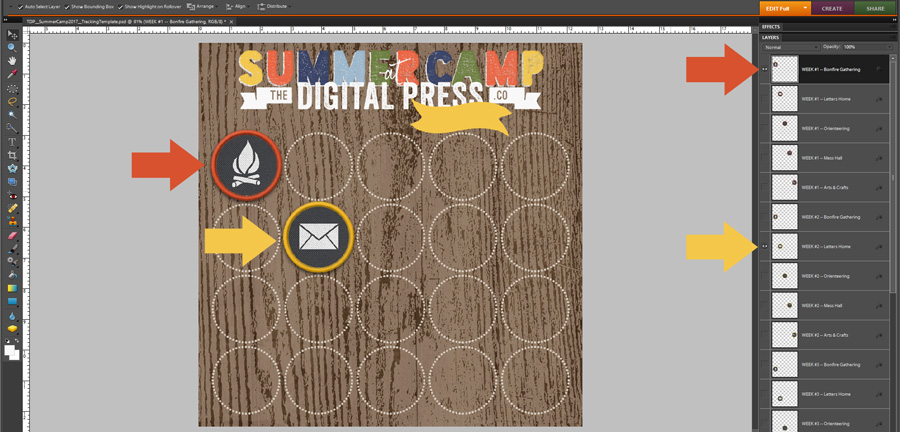Click link icon on WEEK #1 Letters Home layer
900x432 pixels.
[x=879, y=99]
